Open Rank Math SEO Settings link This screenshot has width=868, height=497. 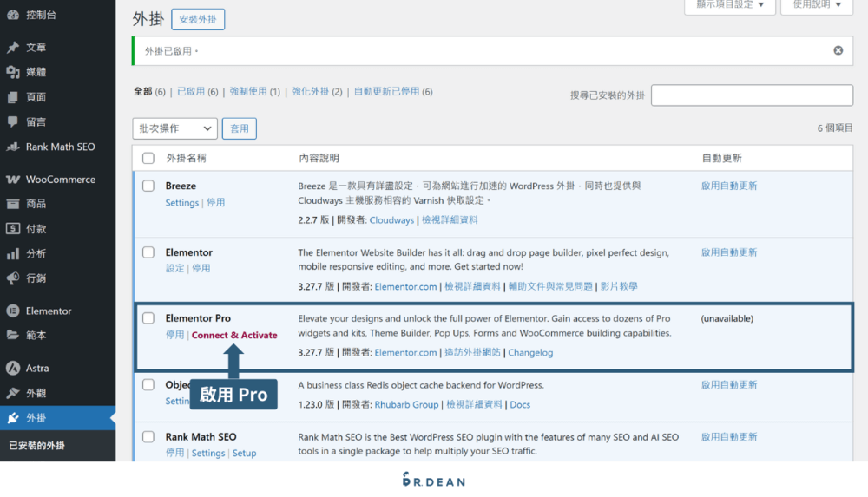208,454
